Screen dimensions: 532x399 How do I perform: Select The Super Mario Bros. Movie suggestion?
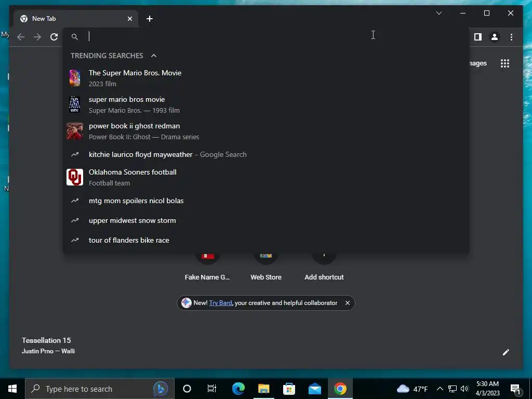click(266, 78)
